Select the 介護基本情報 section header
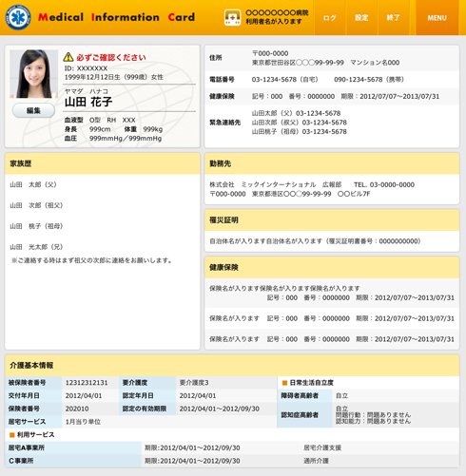 [x=232, y=365]
